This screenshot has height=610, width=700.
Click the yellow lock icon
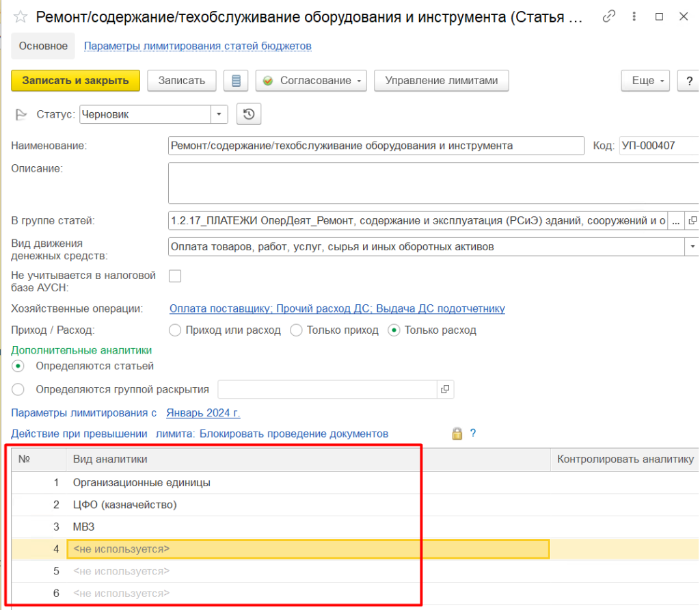coord(457,434)
